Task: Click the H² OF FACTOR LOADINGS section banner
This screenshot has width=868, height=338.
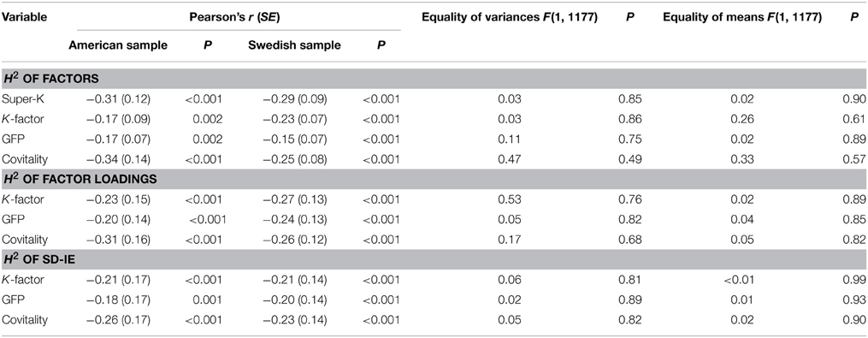Action: coord(434,180)
